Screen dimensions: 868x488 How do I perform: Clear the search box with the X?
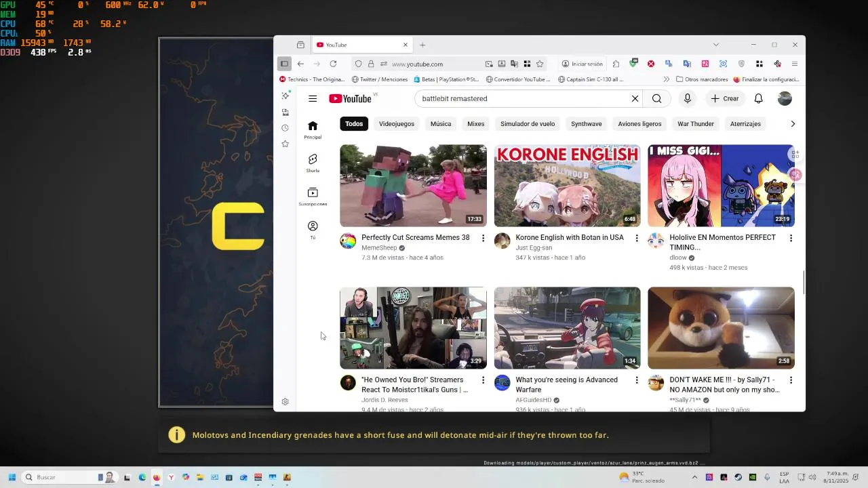[x=635, y=99]
